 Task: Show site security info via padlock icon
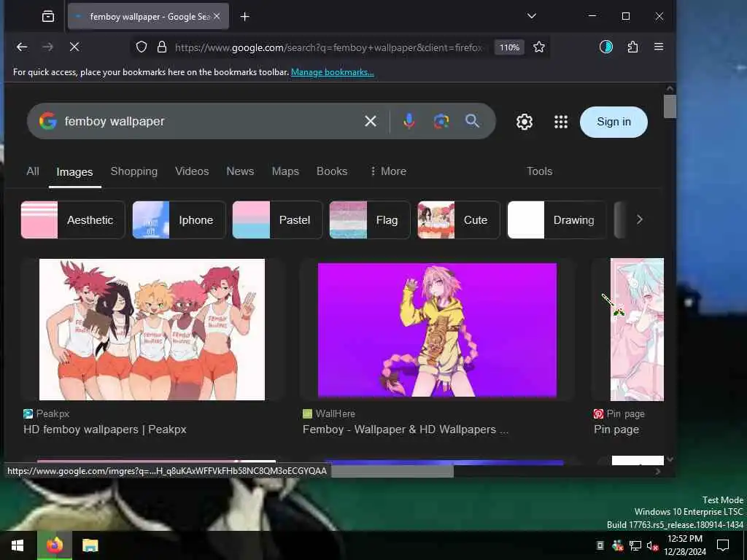[162, 47]
